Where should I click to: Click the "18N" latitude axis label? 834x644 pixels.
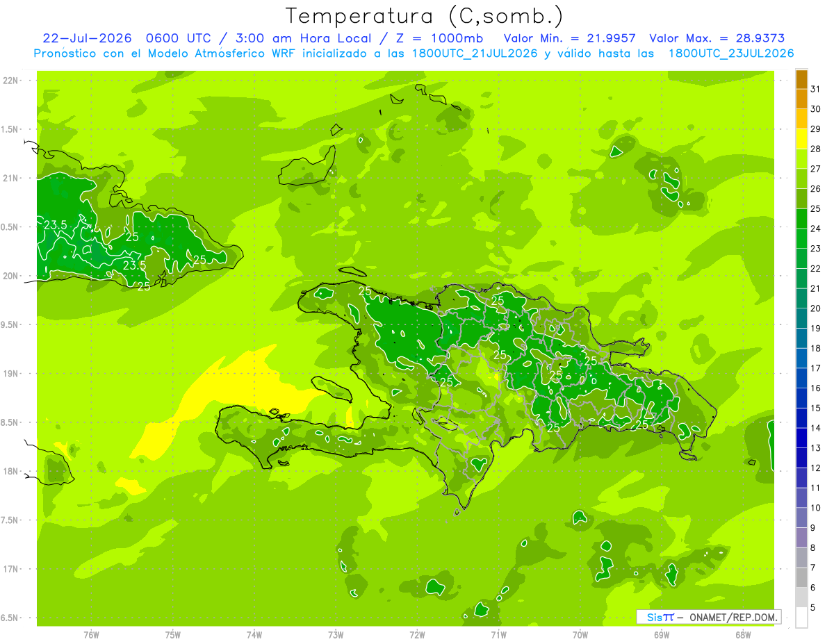click(x=11, y=471)
